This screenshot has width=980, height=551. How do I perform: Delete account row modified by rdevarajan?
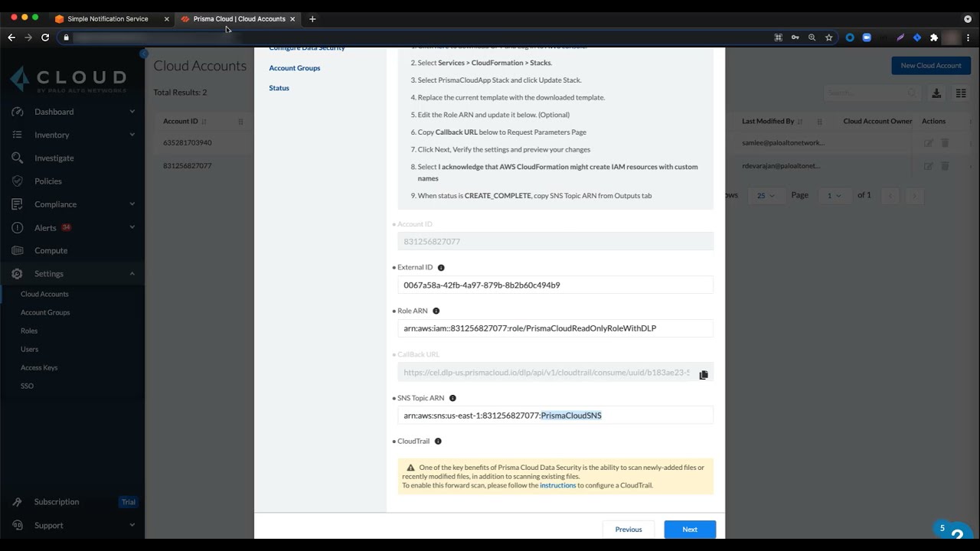[x=945, y=166]
